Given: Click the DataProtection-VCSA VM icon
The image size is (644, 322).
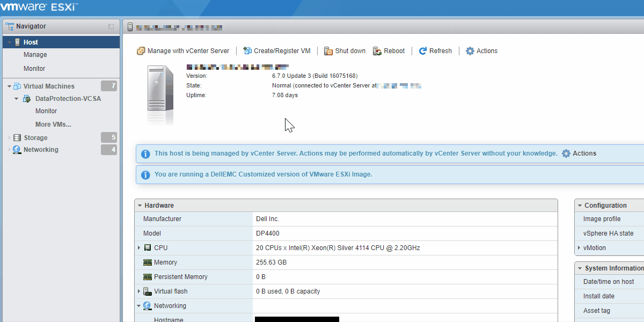Looking at the screenshot, I should [26, 99].
